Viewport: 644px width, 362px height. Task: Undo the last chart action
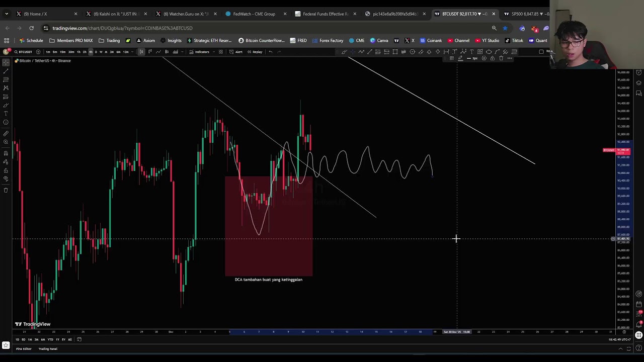pos(271,52)
